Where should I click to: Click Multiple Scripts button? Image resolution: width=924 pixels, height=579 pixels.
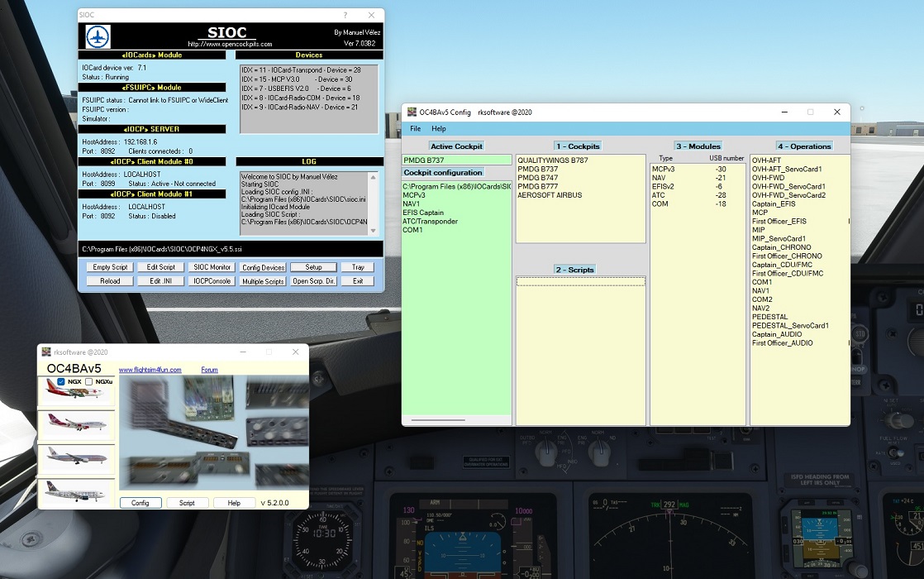(264, 281)
